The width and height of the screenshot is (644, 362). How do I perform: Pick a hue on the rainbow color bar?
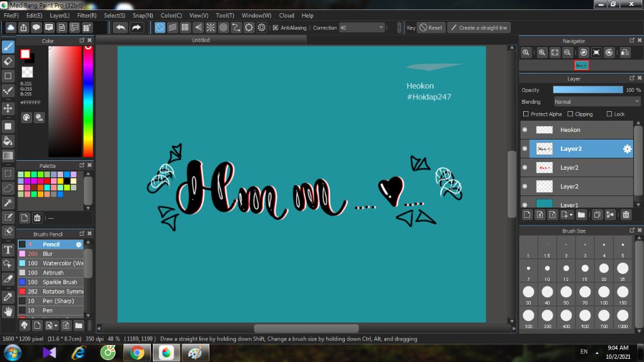coord(88,101)
